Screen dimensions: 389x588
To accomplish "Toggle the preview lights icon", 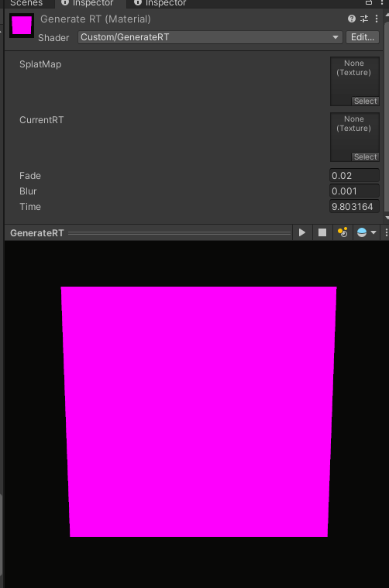I will [x=343, y=233].
